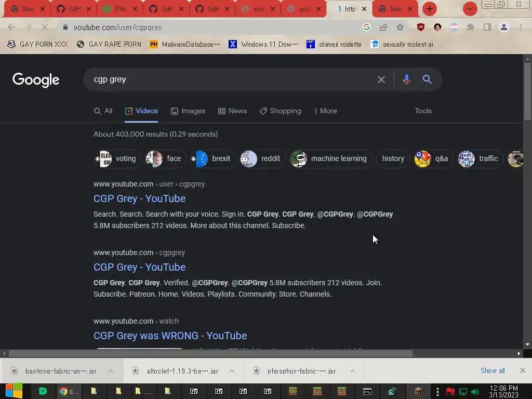Screen dimensions: 532x399
Task: Submit search with the magnifier icon
Action: click(x=427, y=79)
